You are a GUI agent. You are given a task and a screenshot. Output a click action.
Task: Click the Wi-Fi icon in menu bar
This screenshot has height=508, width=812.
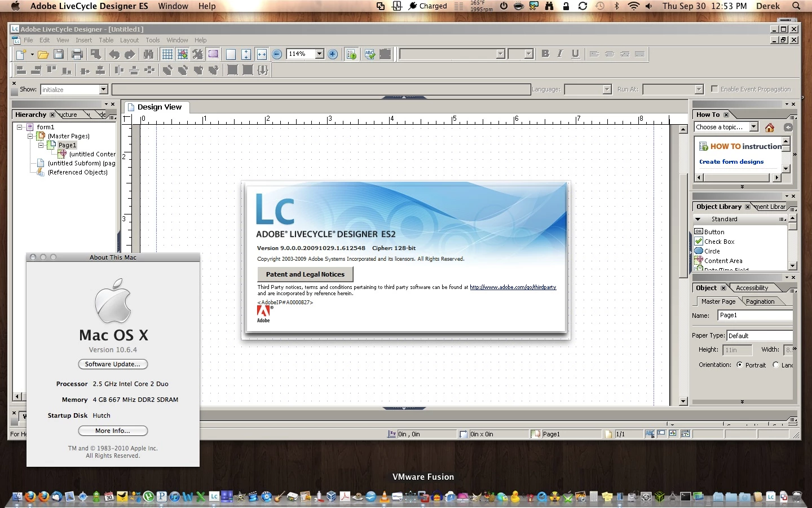(x=633, y=6)
